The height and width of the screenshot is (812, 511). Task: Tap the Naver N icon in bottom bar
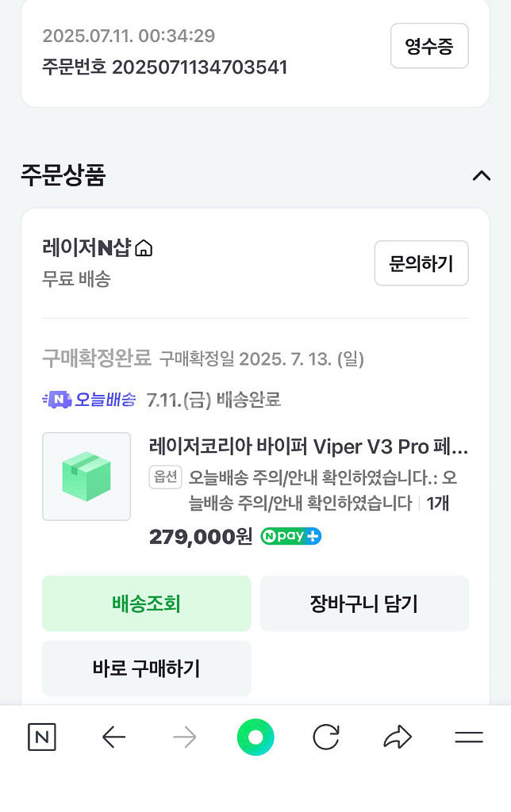[x=41, y=737]
